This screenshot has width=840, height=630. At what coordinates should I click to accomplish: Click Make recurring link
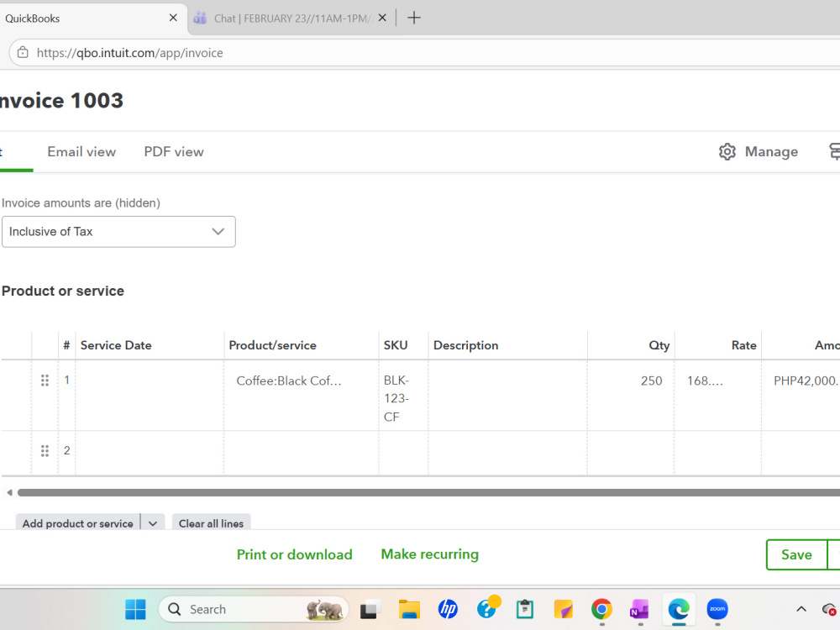[429, 554]
